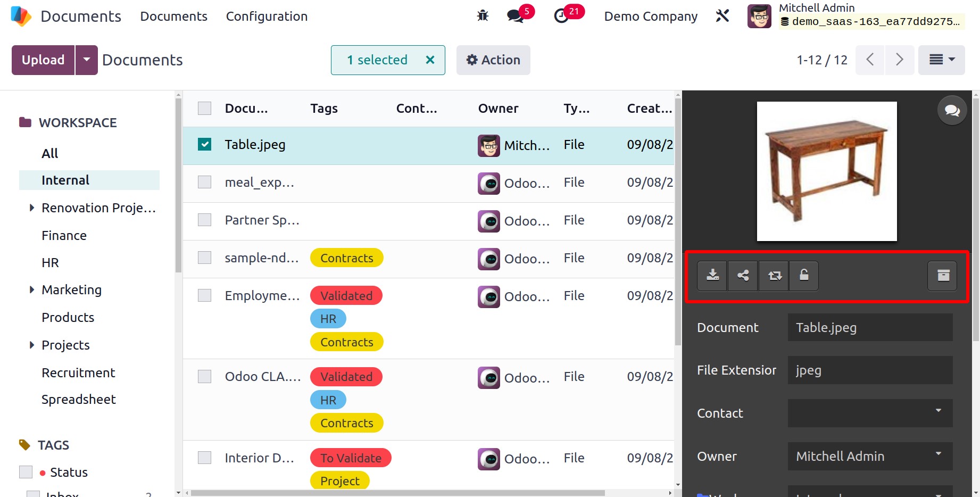Click the replace file icon

click(774, 275)
